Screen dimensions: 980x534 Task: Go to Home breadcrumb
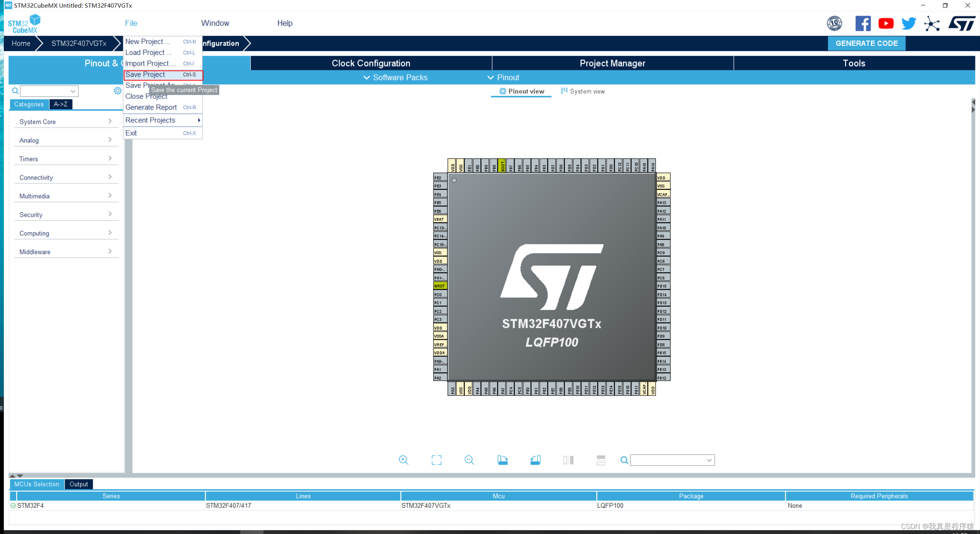click(21, 43)
